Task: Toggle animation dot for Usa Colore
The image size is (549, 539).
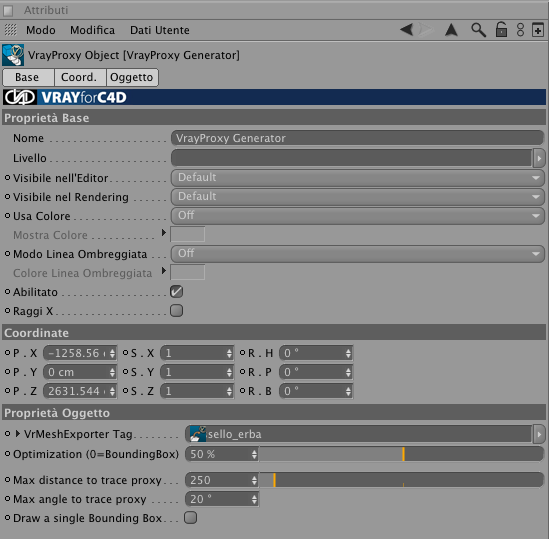Action: coord(7,215)
